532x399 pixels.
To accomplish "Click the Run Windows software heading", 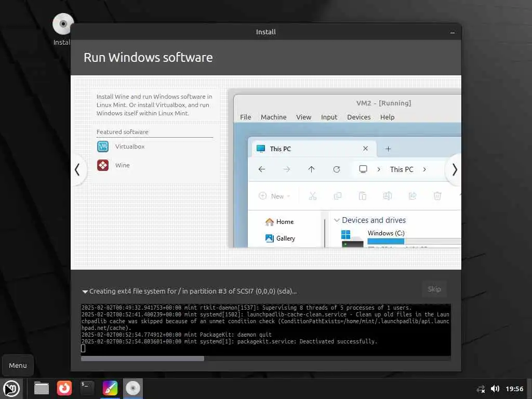I will pos(148,58).
